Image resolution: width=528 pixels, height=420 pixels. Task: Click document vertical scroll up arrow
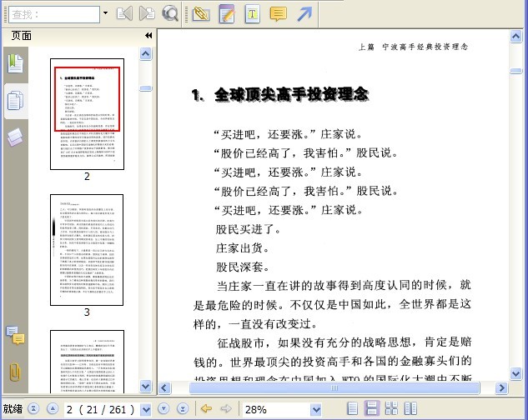tap(515, 36)
